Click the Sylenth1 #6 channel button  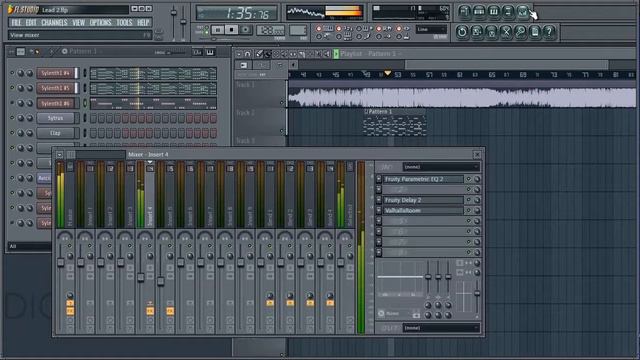coord(55,103)
